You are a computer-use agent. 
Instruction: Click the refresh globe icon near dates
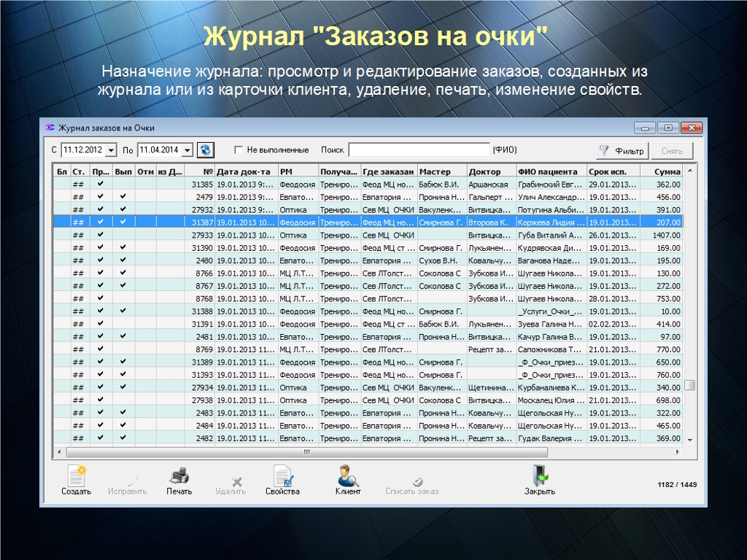(x=206, y=149)
